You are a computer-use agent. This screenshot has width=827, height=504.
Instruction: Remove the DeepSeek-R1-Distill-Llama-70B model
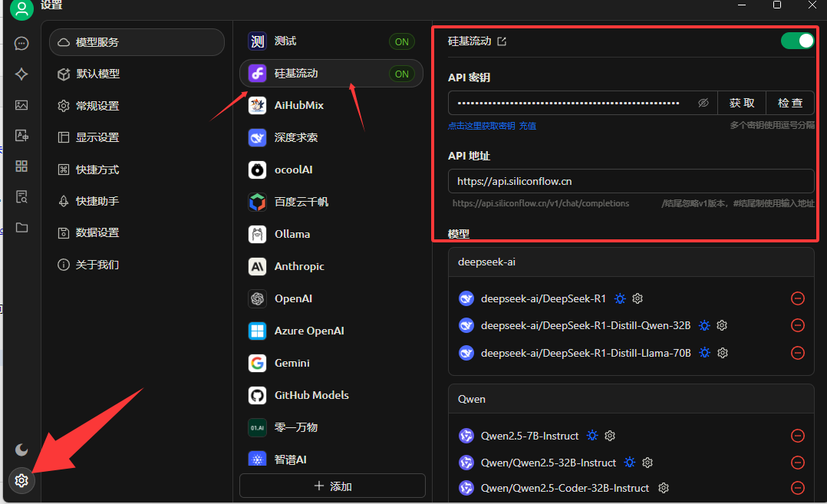coord(798,353)
